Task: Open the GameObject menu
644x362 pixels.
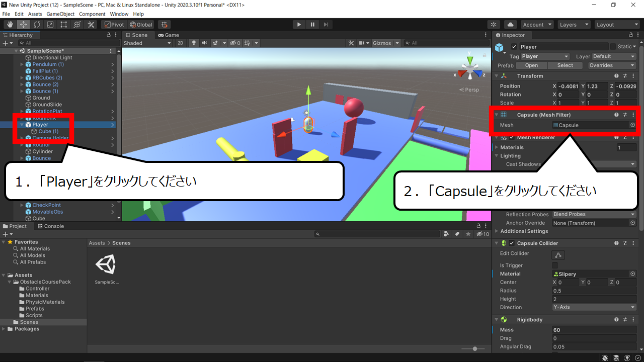Action: [x=61, y=14]
